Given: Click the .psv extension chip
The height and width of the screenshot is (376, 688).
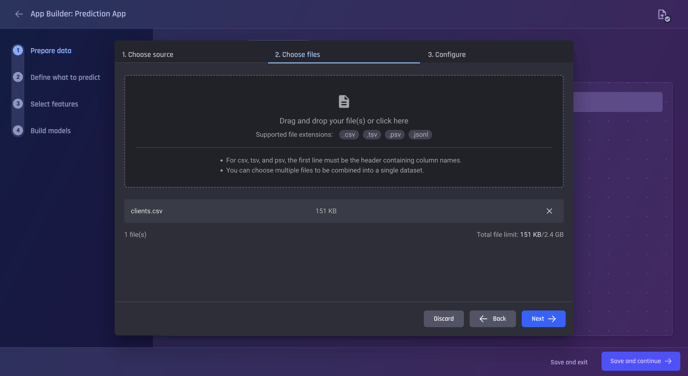Looking at the screenshot, I should tap(394, 135).
